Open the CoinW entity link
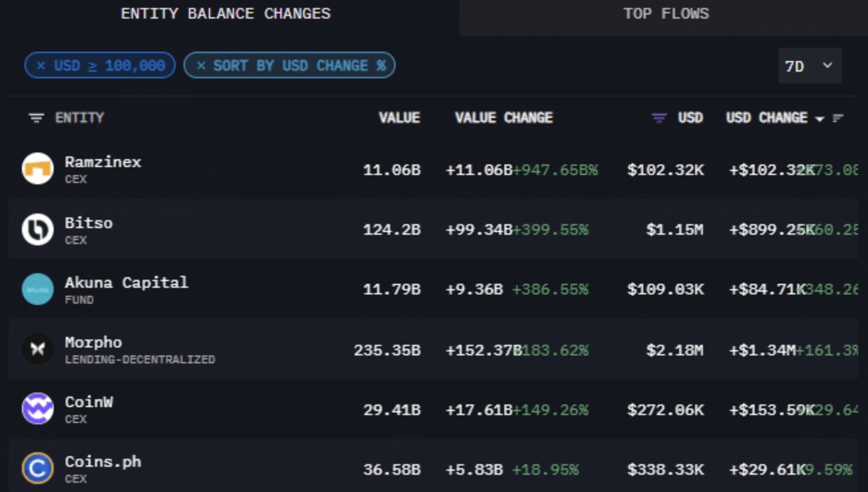The width and height of the screenshot is (868, 492). (x=89, y=402)
